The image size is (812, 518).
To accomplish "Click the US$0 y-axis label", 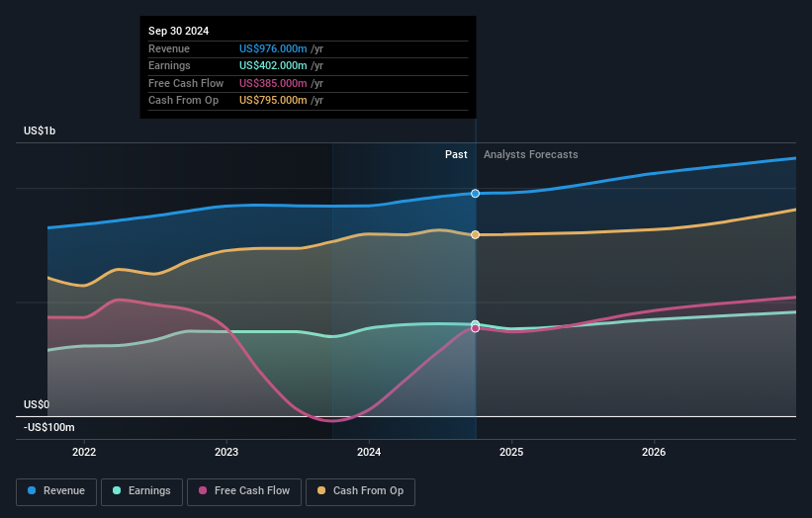I will coord(37,404).
